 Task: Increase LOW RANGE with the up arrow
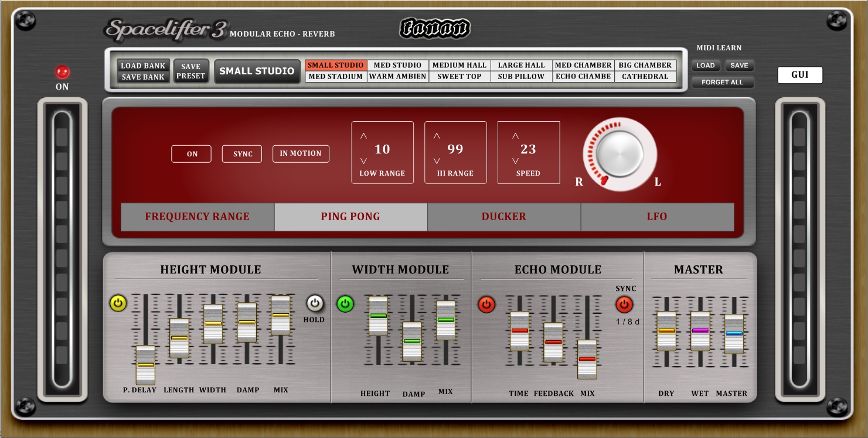(363, 136)
